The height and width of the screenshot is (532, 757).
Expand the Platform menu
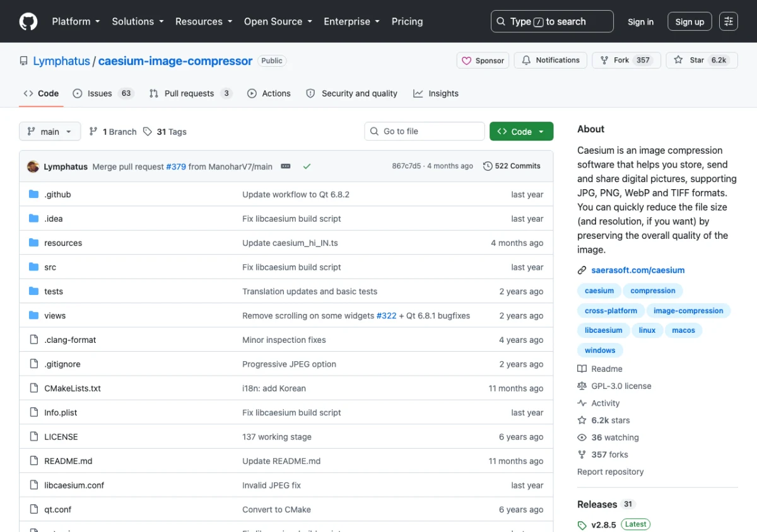76,21
